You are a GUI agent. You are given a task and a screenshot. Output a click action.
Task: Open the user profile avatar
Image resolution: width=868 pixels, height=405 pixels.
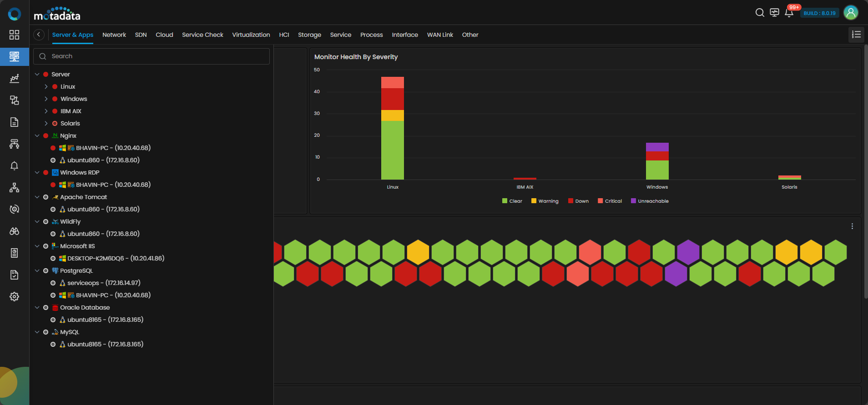coord(851,13)
